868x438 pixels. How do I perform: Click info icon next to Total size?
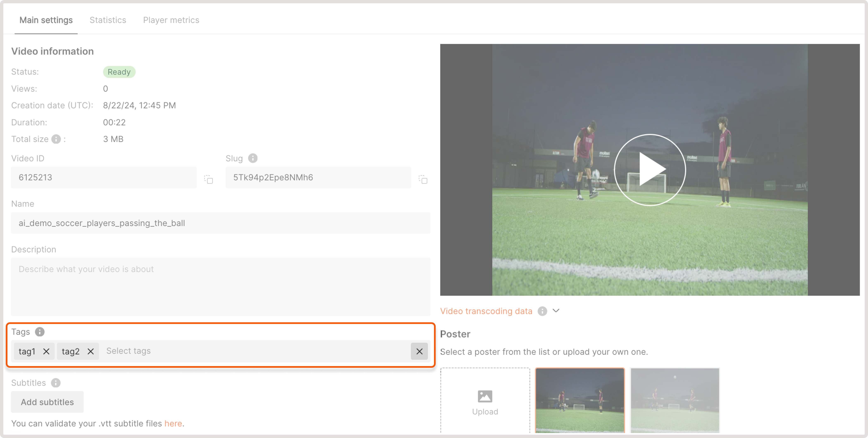[x=56, y=139]
